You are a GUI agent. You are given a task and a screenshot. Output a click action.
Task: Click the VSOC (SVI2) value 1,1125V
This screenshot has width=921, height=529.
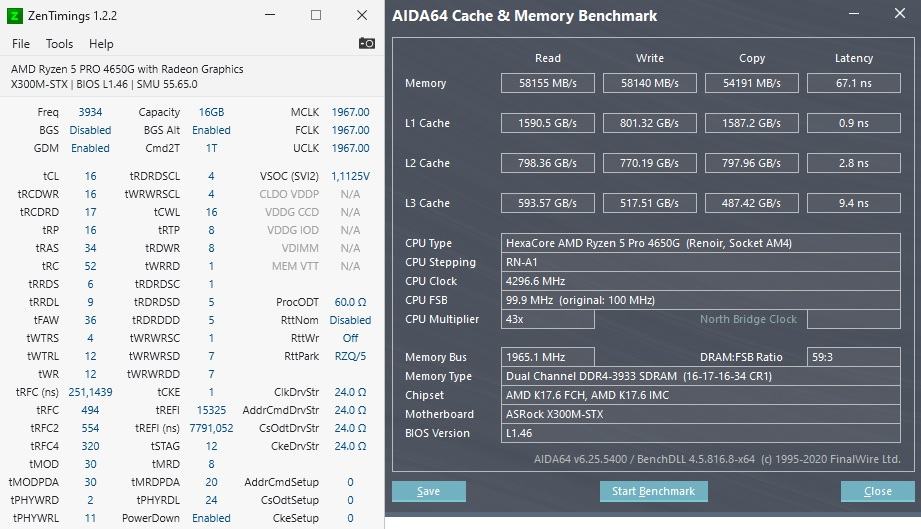350,176
